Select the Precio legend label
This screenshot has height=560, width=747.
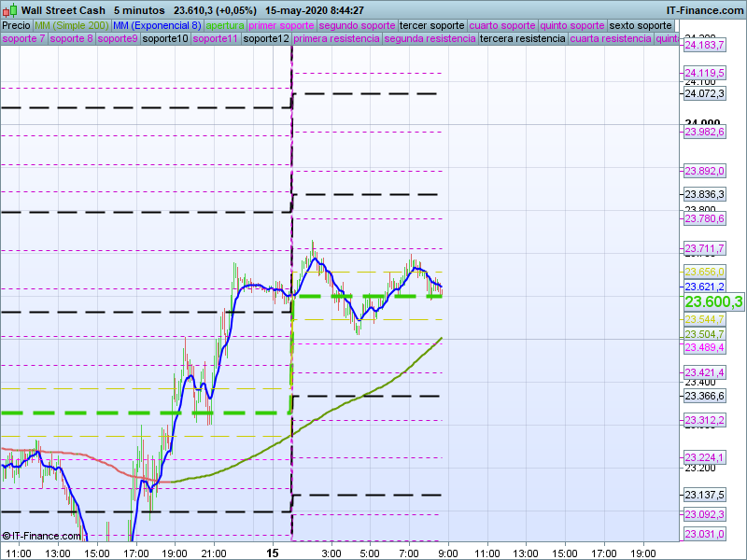tap(16, 25)
